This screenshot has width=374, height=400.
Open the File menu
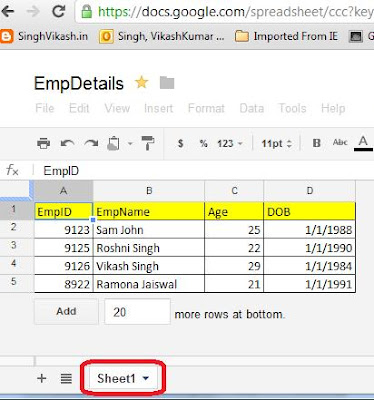(x=45, y=108)
